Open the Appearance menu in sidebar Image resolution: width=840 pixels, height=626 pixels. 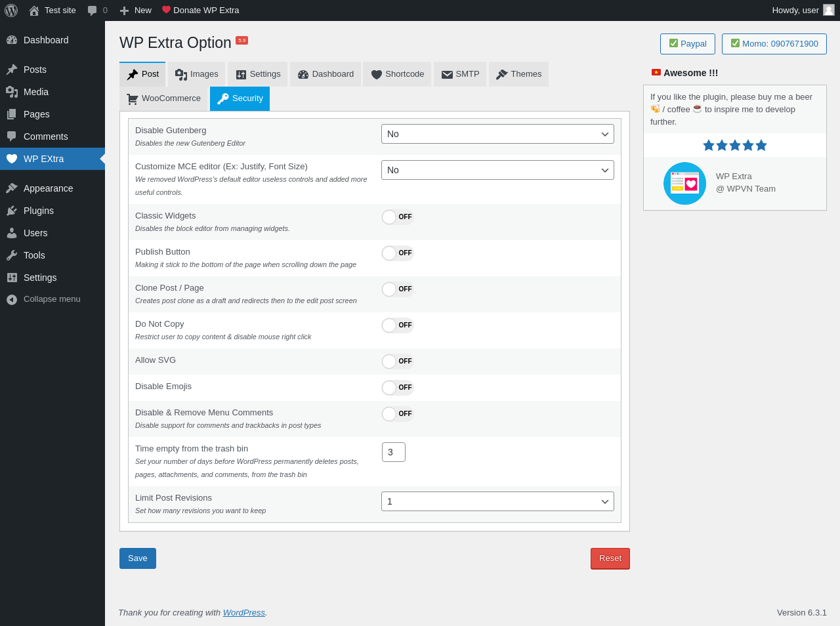click(x=52, y=188)
